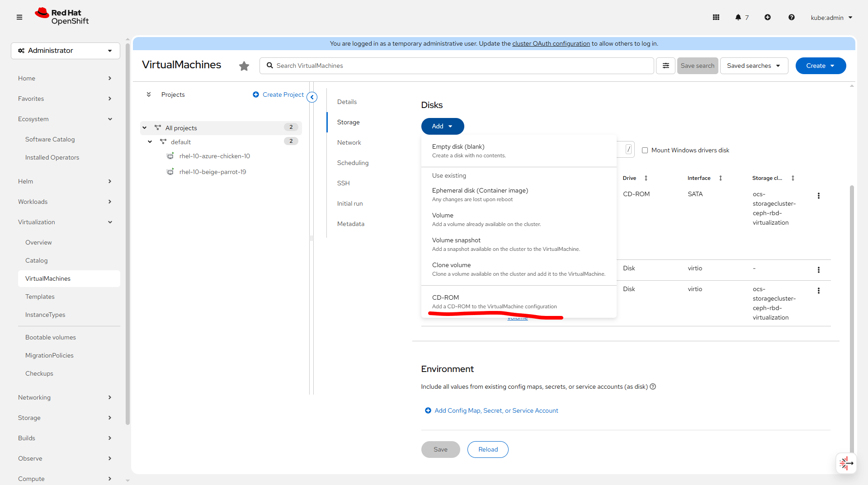
Task: Open kebab menu for virtio disk without storage class
Action: coord(819,270)
